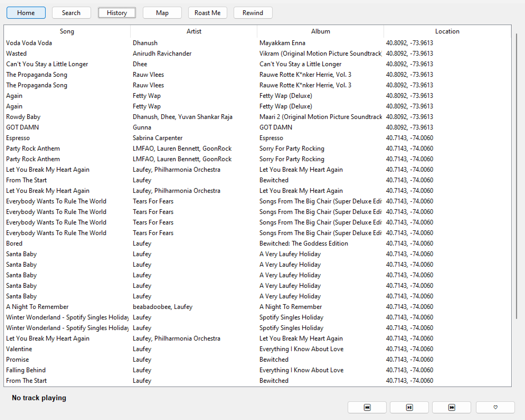
Task: Select the A Night To Remember row
Action: (37, 307)
